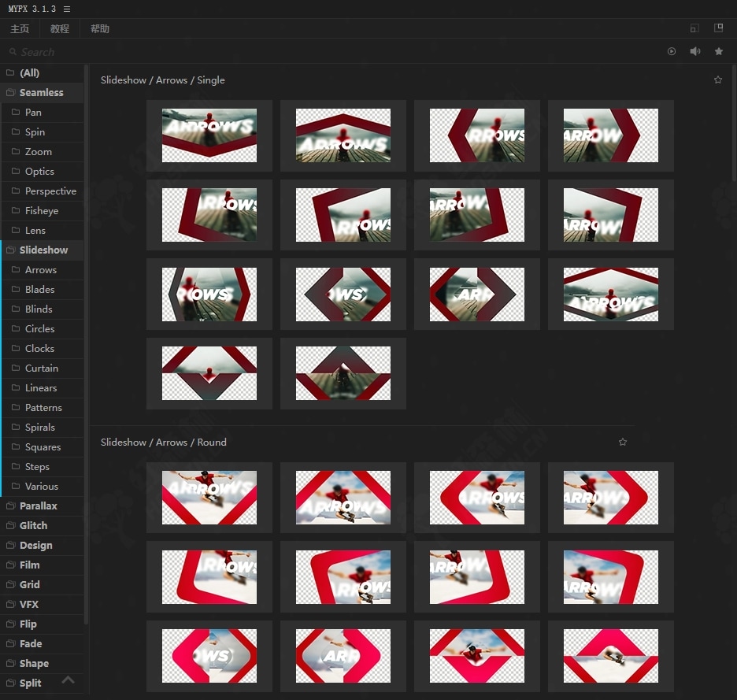Show favorites with the filled star icon
Screen dimensions: 737x700
tap(719, 51)
